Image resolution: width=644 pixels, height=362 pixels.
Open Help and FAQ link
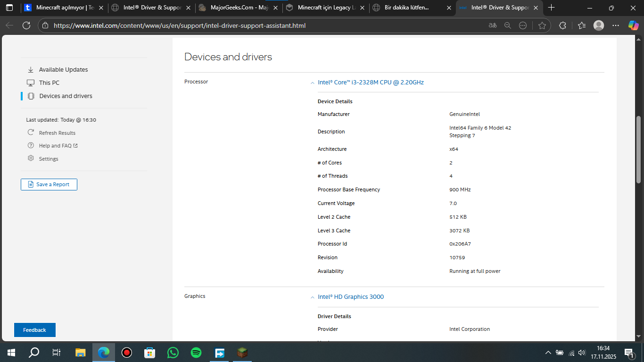pyautogui.click(x=58, y=146)
